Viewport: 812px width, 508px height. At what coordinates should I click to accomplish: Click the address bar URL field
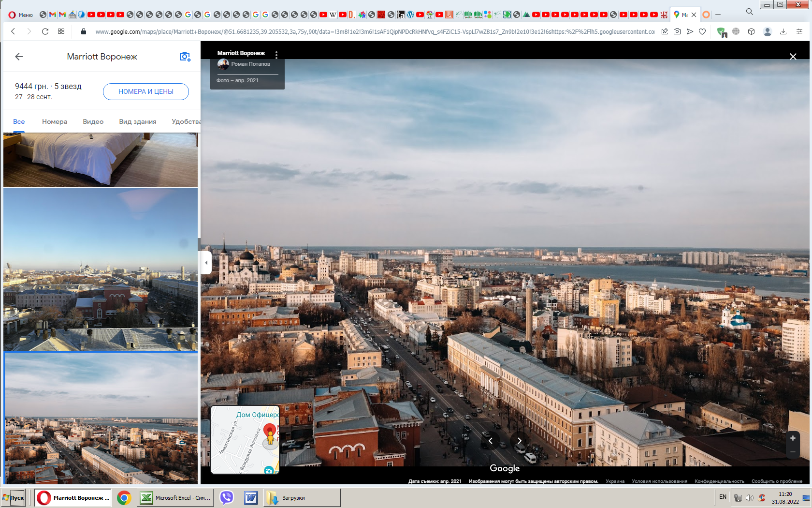click(x=375, y=31)
